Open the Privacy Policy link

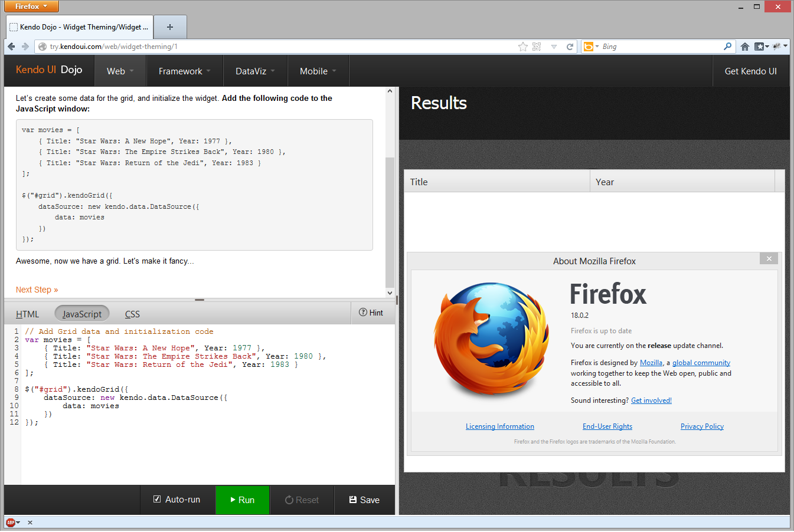702,426
